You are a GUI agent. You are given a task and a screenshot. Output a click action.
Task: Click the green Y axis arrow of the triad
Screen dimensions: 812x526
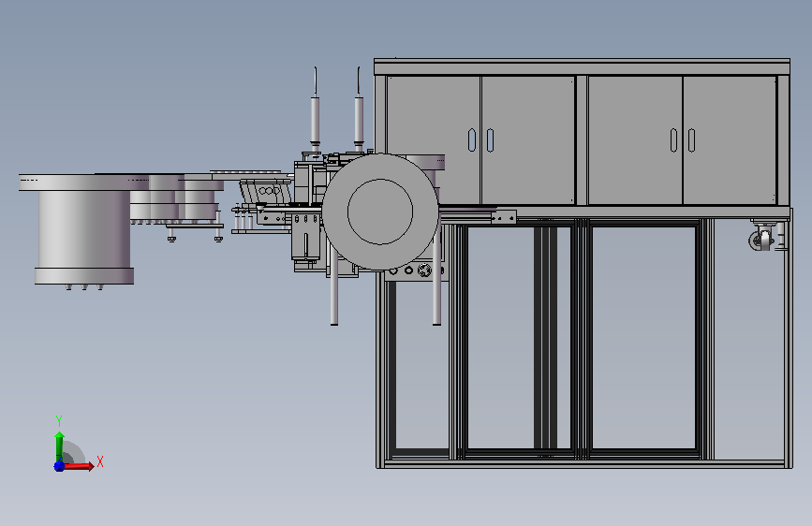(59, 446)
